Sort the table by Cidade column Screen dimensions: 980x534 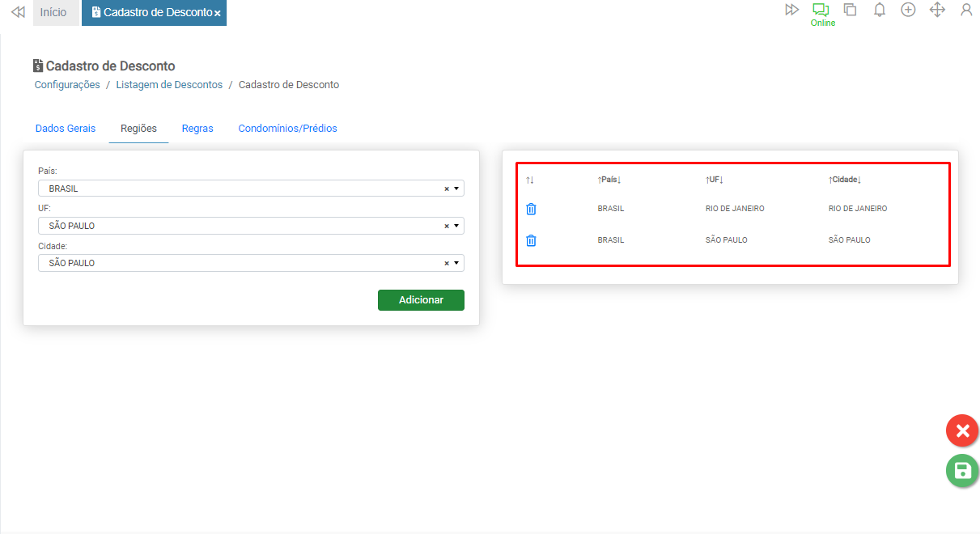coord(845,180)
